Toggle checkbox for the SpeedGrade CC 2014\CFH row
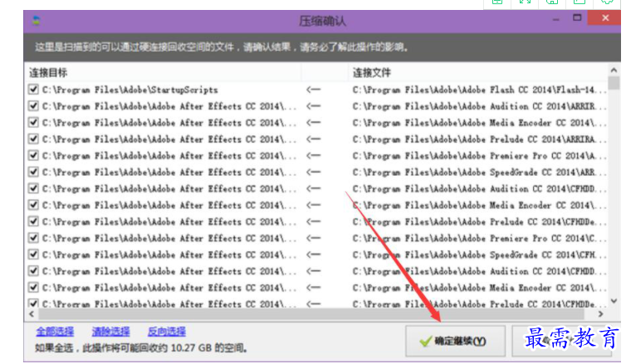 click(x=33, y=255)
